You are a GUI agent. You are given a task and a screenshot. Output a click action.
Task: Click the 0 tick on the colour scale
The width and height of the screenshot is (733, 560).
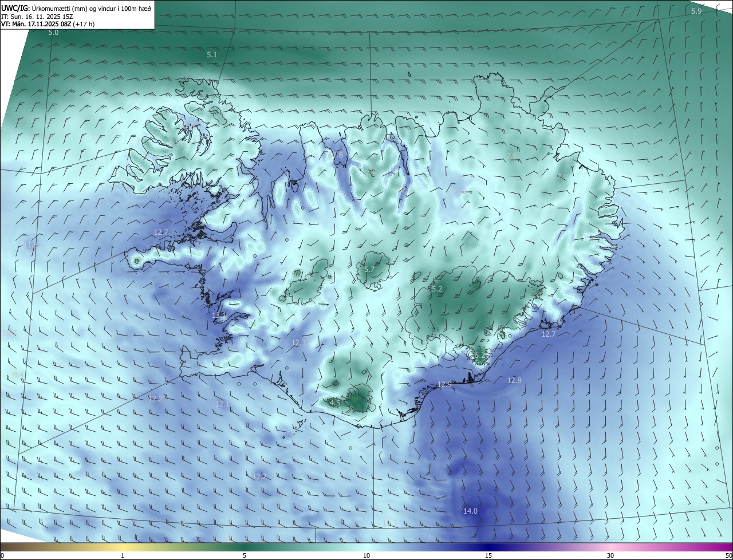tap(2, 555)
